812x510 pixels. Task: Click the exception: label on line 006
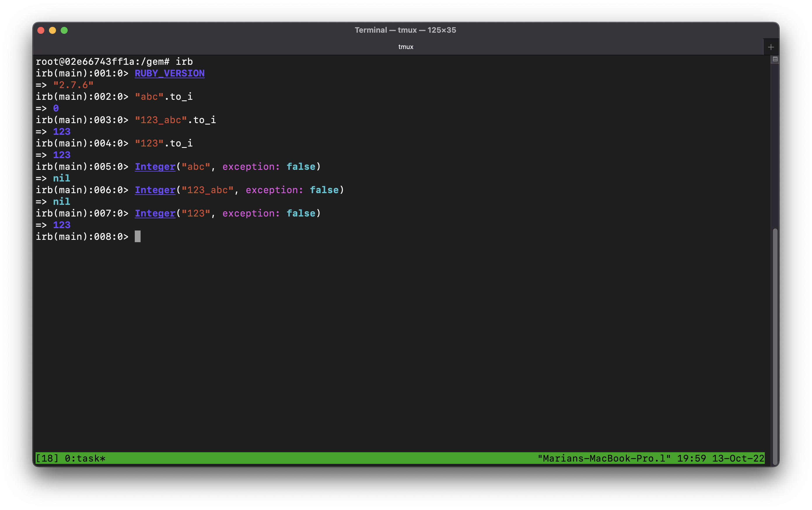tap(274, 190)
